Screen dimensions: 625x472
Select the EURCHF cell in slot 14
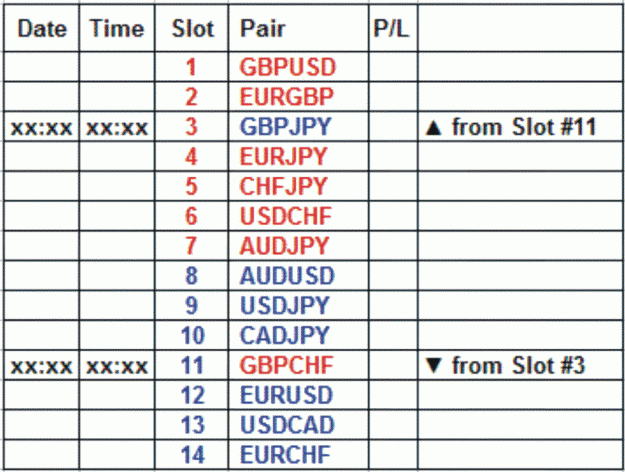coord(299,454)
